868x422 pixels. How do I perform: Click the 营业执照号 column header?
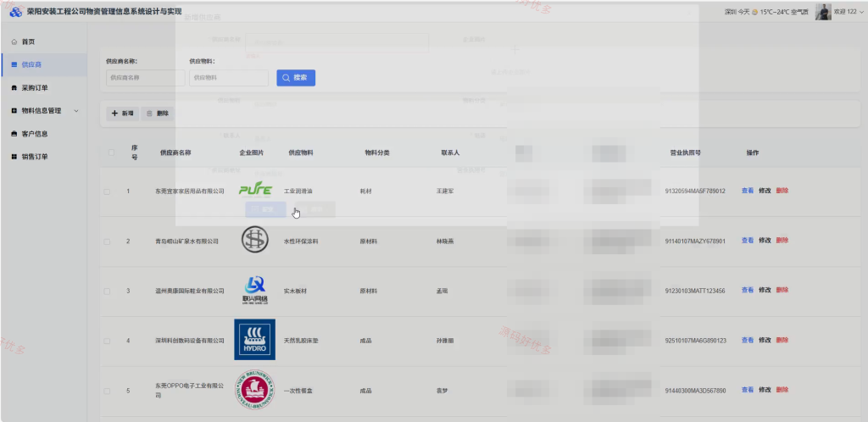(x=685, y=153)
